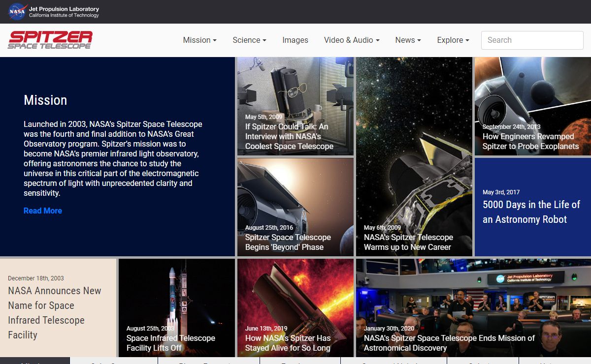Click the Spitzer Space Telescope logo
This screenshot has width=591, height=364.
click(50, 40)
